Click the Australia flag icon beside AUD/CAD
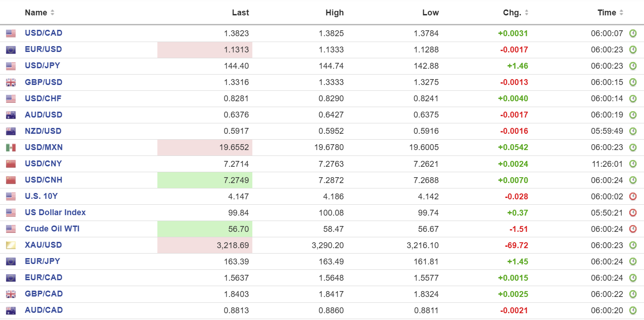644x320 pixels. coord(11,311)
